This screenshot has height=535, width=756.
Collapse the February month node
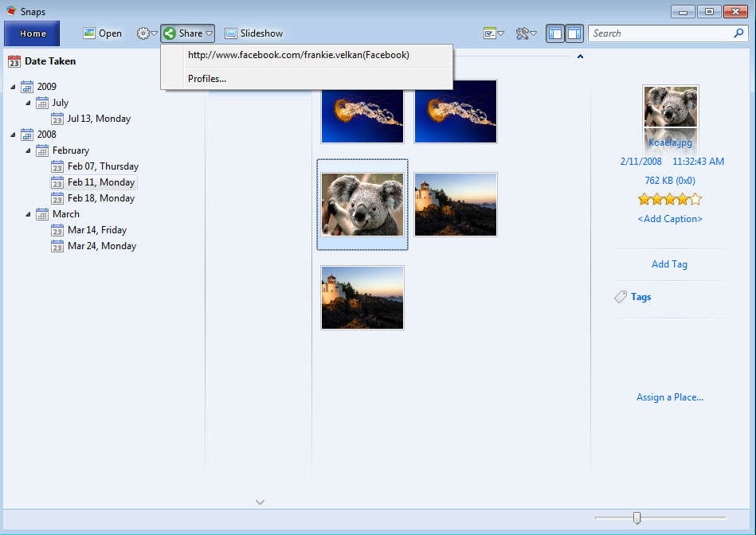[29, 150]
